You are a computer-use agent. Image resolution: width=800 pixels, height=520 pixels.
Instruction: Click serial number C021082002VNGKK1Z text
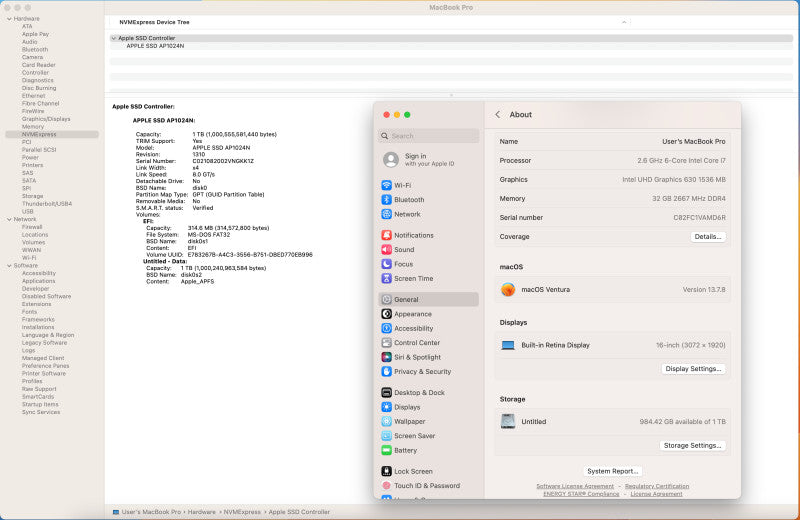223,161
